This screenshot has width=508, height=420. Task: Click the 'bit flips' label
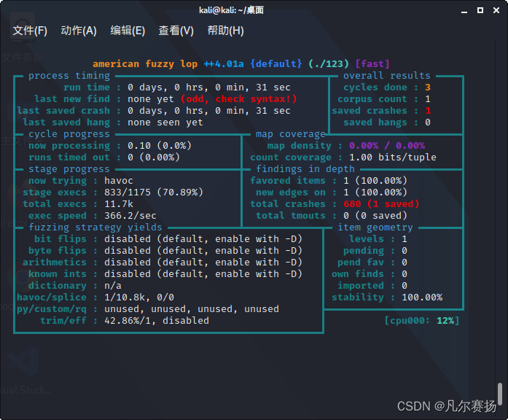click(60, 239)
